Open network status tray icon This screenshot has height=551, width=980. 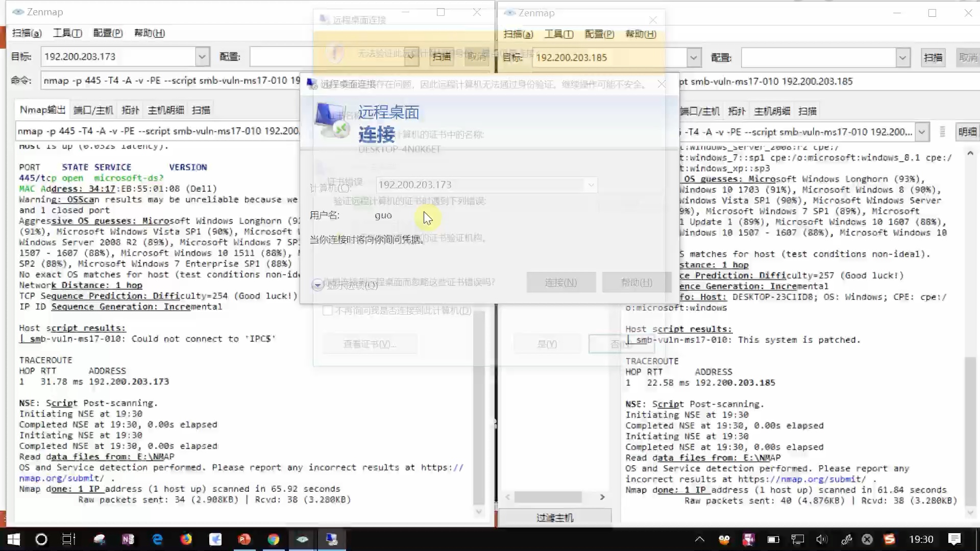pyautogui.click(x=798, y=539)
